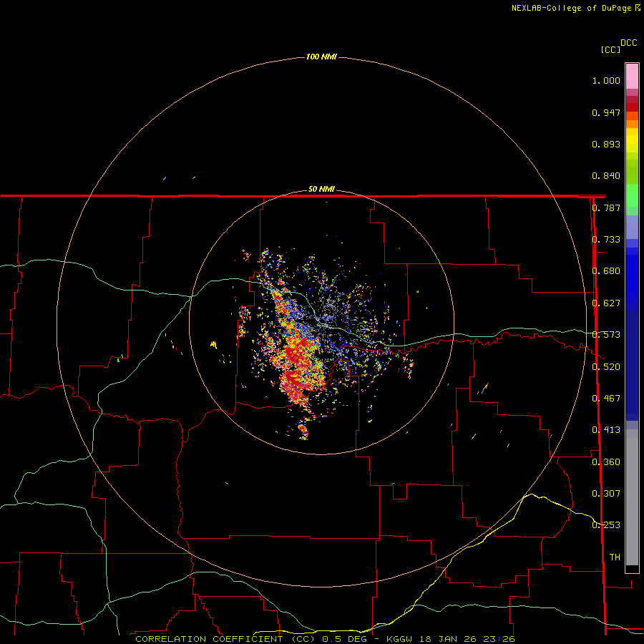Click the 0.787 scale label
644x644 pixels.
[x=606, y=208]
